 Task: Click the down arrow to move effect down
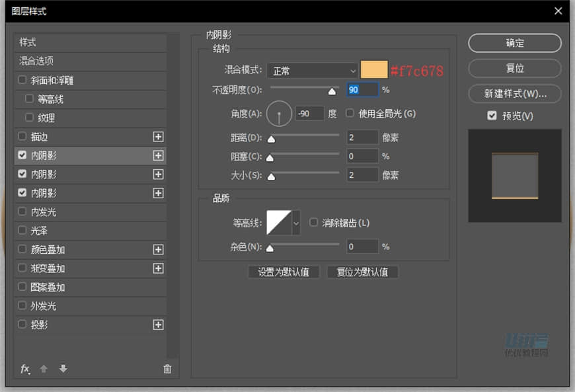62,369
